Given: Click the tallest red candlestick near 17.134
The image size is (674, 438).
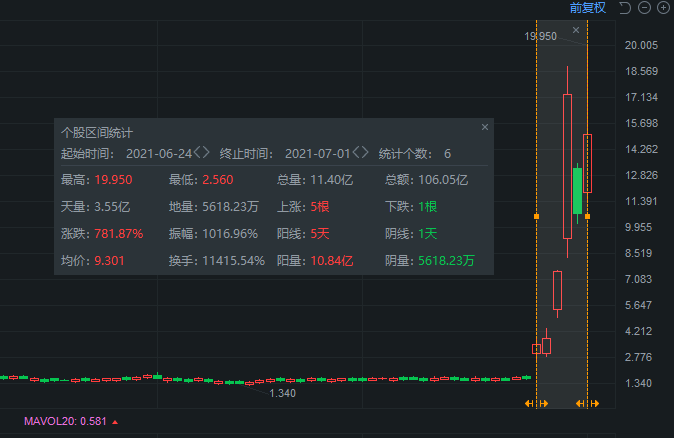Looking at the screenshot, I should [567, 165].
